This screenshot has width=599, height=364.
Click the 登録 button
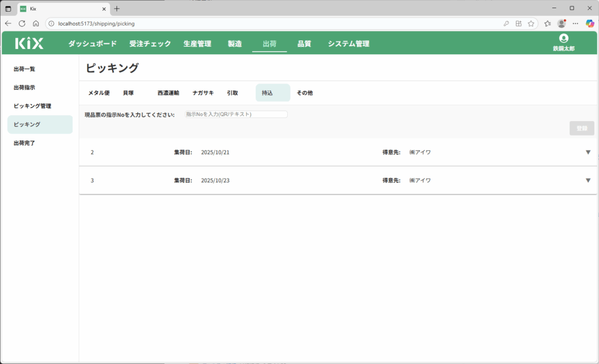click(x=581, y=129)
